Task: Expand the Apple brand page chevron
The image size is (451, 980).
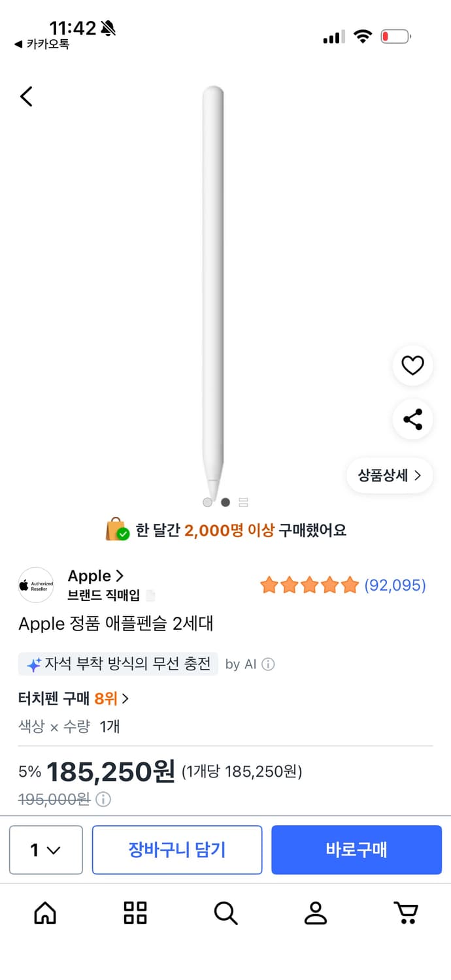Action: (x=119, y=576)
